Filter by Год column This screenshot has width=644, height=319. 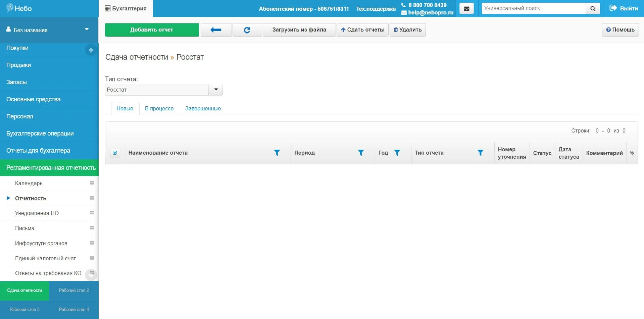tap(397, 153)
